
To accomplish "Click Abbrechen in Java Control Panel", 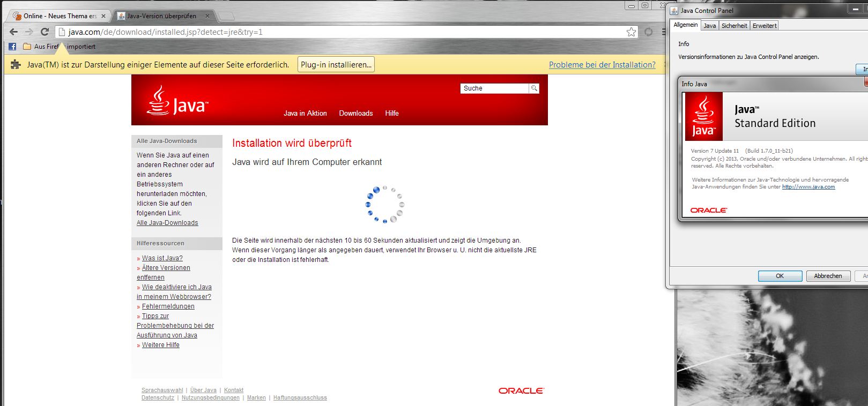I will [x=828, y=276].
